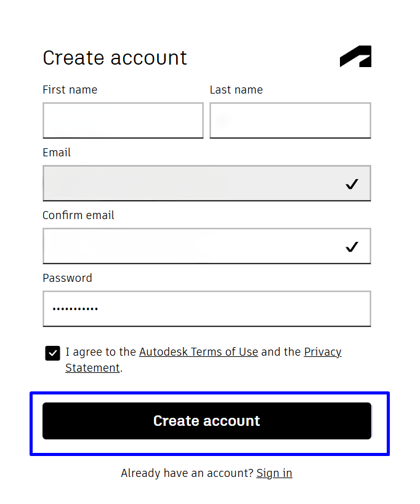Follow the Sign in link
The width and height of the screenshot is (420, 504).
click(274, 473)
